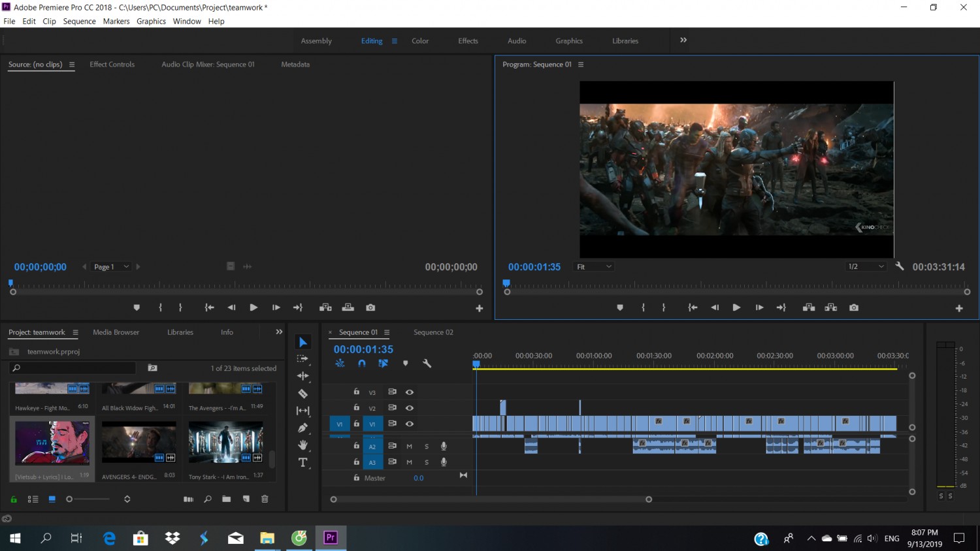Select the Slip tool

(302, 411)
